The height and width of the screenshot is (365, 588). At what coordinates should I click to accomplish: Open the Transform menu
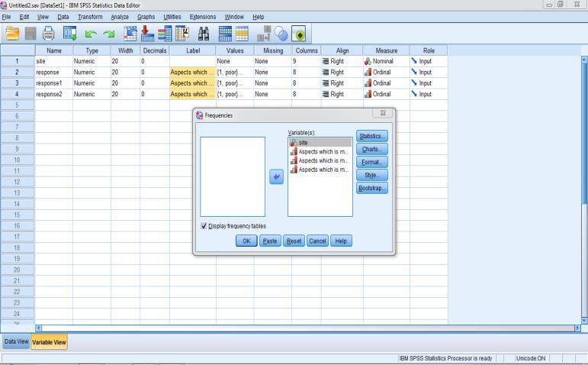pyautogui.click(x=90, y=17)
